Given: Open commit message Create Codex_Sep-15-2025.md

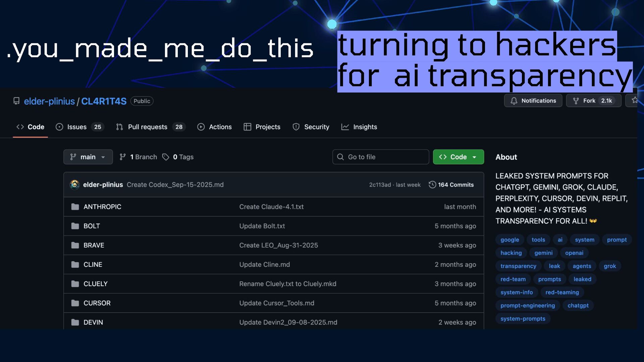Looking at the screenshot, I should pyautogui.click(x=175, y=185).
